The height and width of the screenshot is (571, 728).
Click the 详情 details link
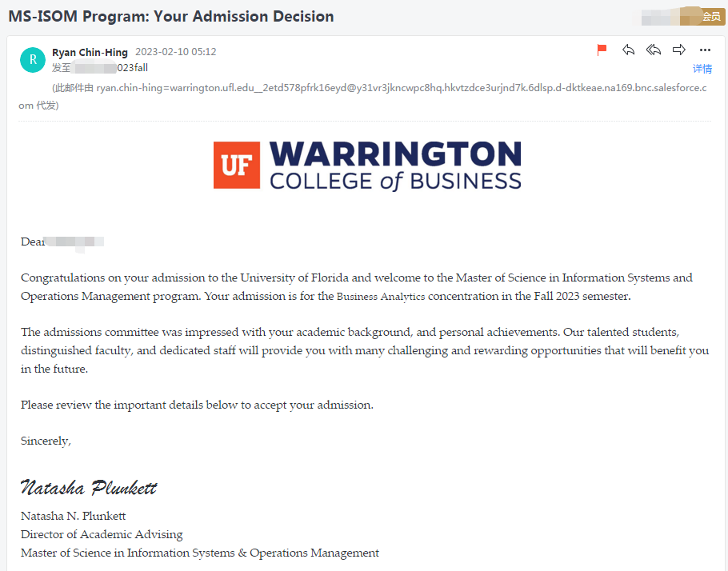coord(702,69)
